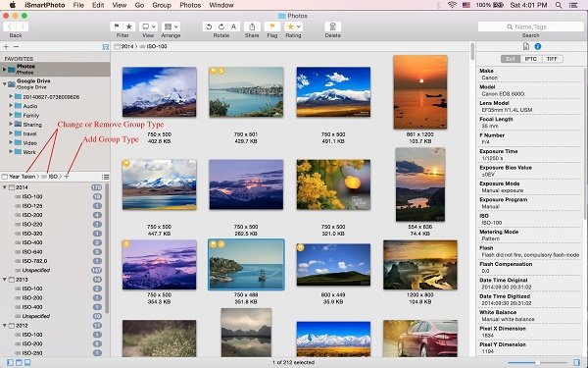Select ISO-250 under 2012
The image size is (588, 368).
pyautogui.click(x=32, y=353)
